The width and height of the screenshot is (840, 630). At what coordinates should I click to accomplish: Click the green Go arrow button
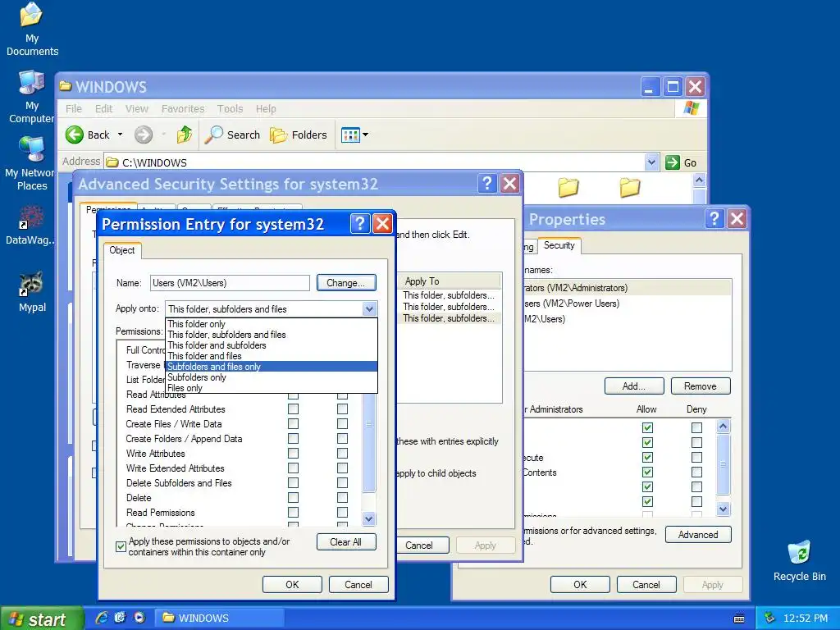tap(673, 162)
